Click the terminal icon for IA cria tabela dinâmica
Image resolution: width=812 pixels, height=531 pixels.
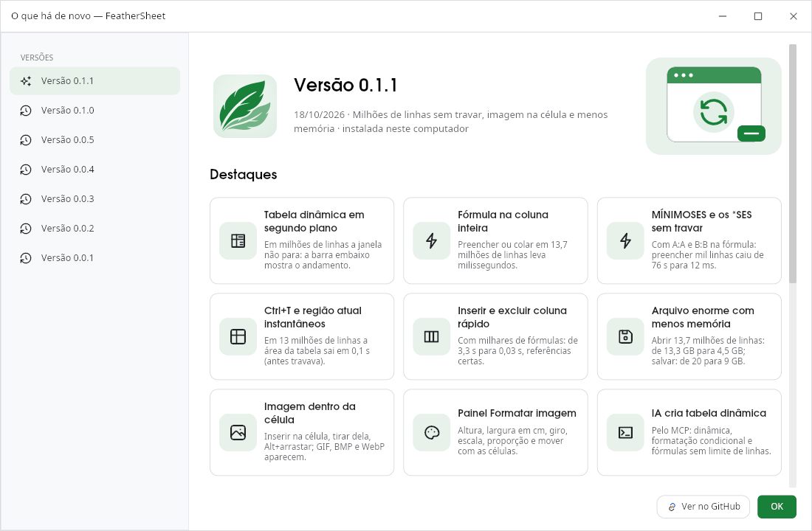pos(625,432)
